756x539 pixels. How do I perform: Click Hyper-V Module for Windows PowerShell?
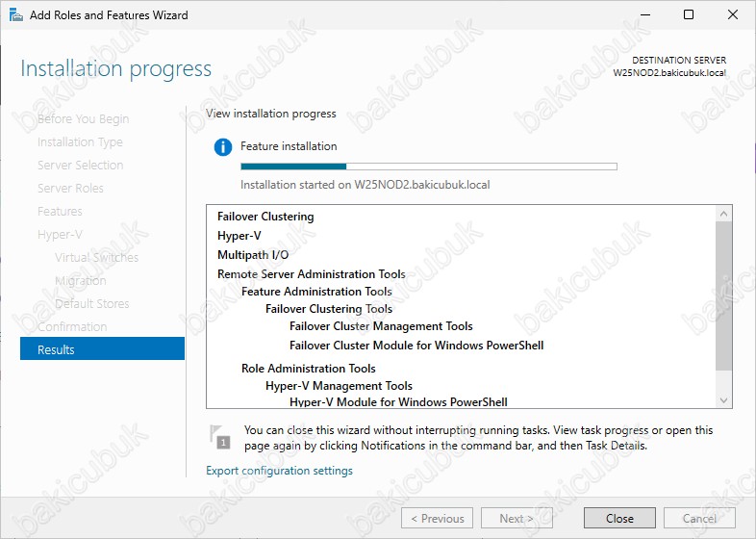click(398, 402)
